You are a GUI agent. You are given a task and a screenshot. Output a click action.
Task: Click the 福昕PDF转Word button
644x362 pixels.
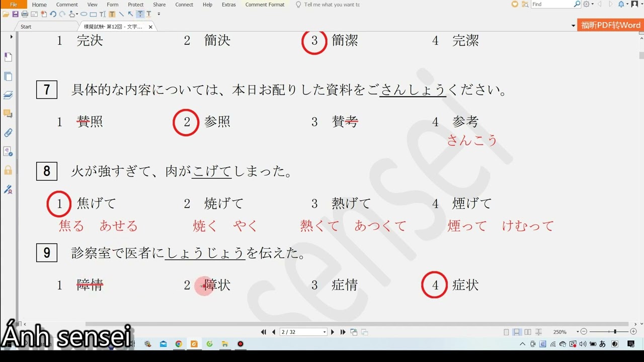coord(610,25)
